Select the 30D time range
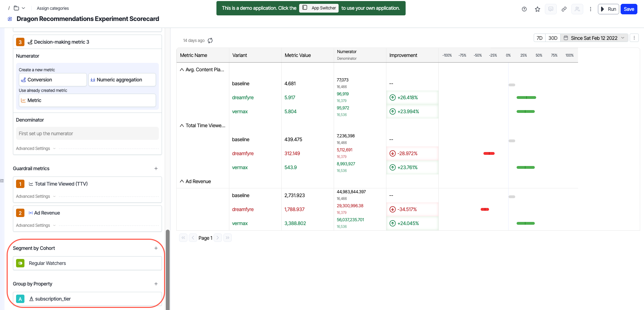Viewport: 644px width, 310px height. (x=553, y=38)
